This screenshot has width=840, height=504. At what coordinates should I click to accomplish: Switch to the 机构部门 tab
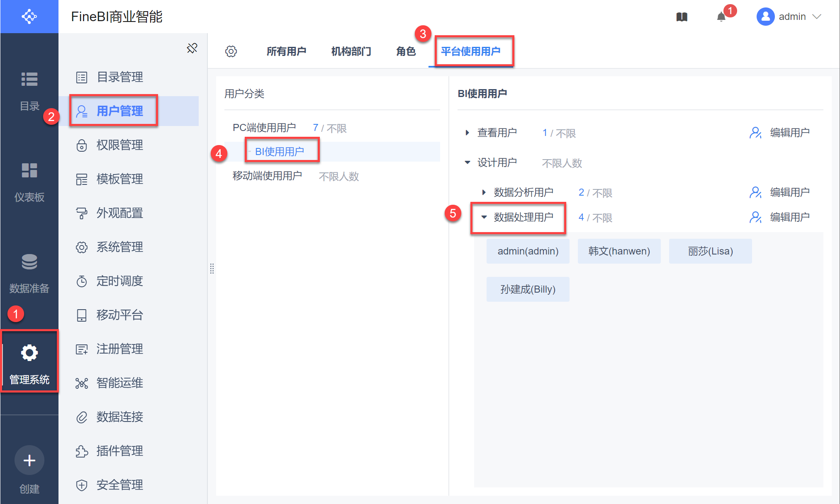click(351, 51)
